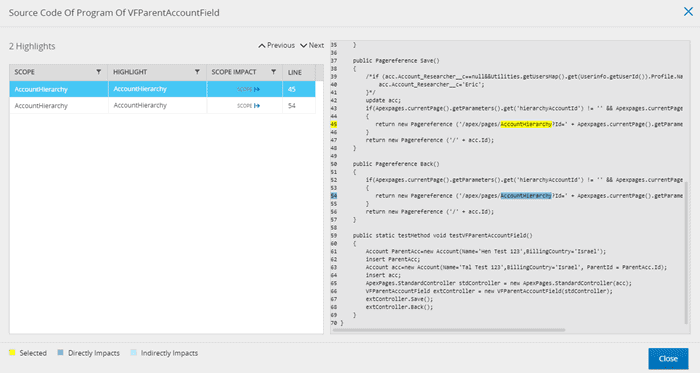Click the blue Close button
The image size is (700, 373).
(668, 359)
